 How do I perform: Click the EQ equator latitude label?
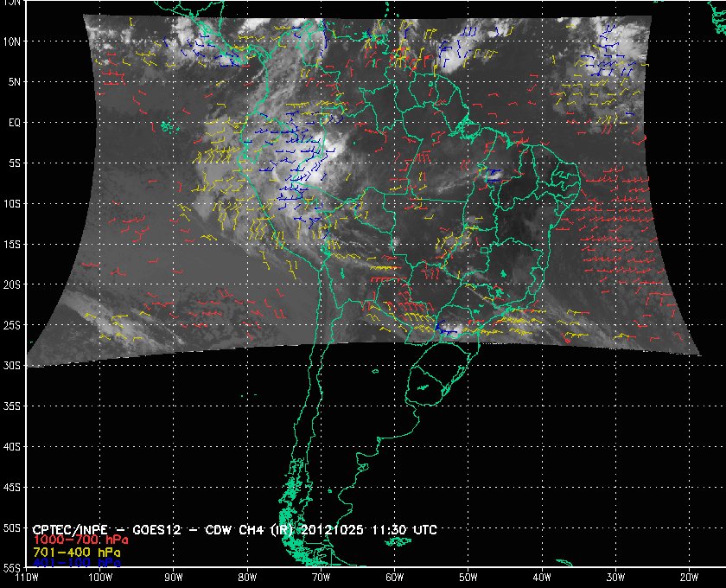coord(14,123)
